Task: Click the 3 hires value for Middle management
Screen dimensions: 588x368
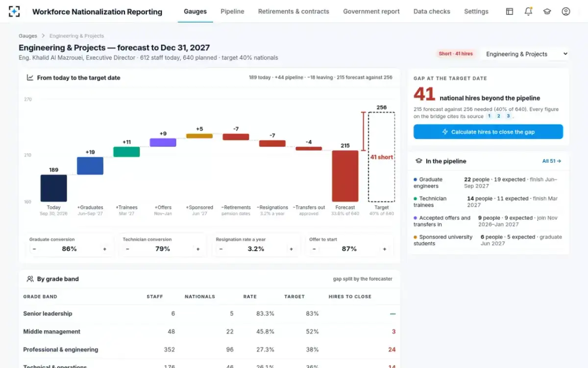Action: (x=393, y=332)
